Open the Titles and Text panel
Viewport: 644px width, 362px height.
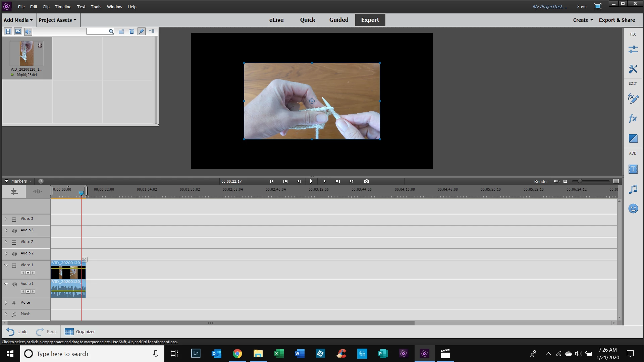click(x=633, y=169)
